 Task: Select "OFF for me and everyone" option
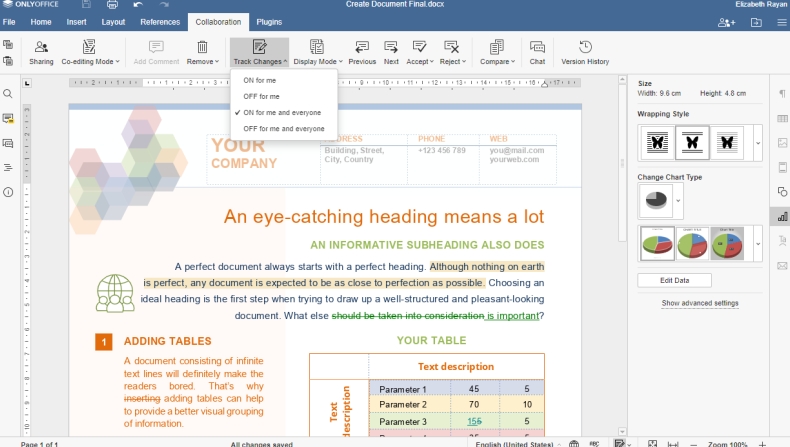click(284, 128)
